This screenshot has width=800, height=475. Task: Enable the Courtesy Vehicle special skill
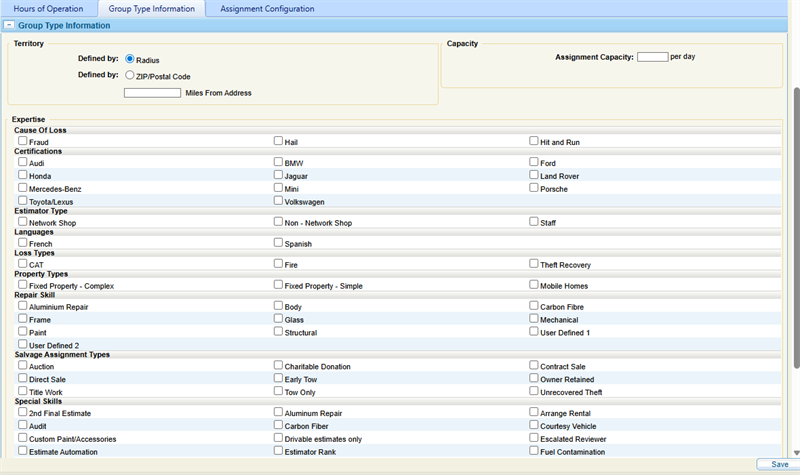[x=534, y=425]
